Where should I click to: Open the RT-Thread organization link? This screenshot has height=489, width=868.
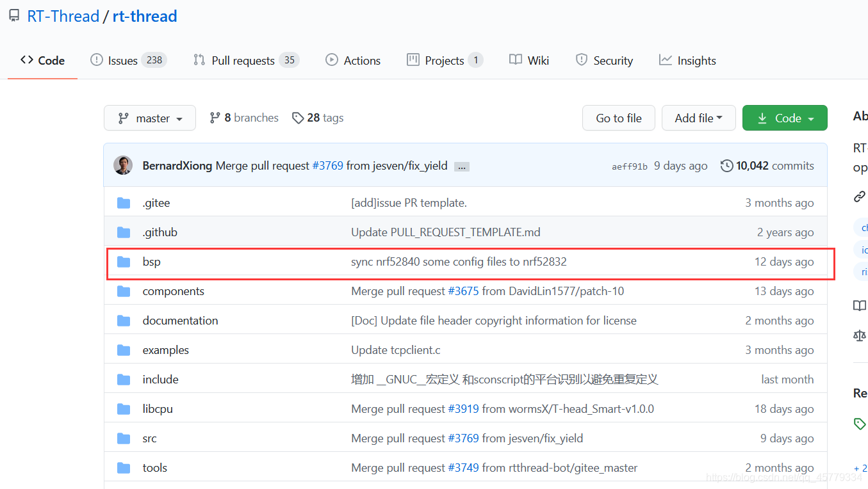63,16
